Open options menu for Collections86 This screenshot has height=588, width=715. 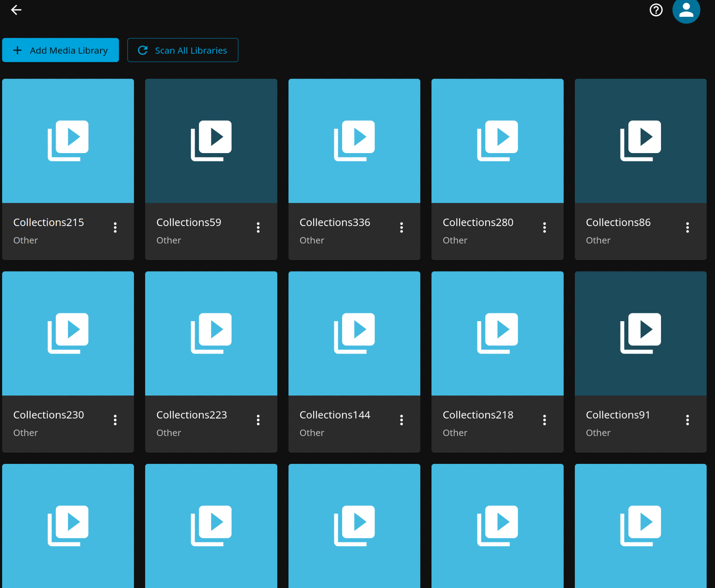[x=687, y=227]
